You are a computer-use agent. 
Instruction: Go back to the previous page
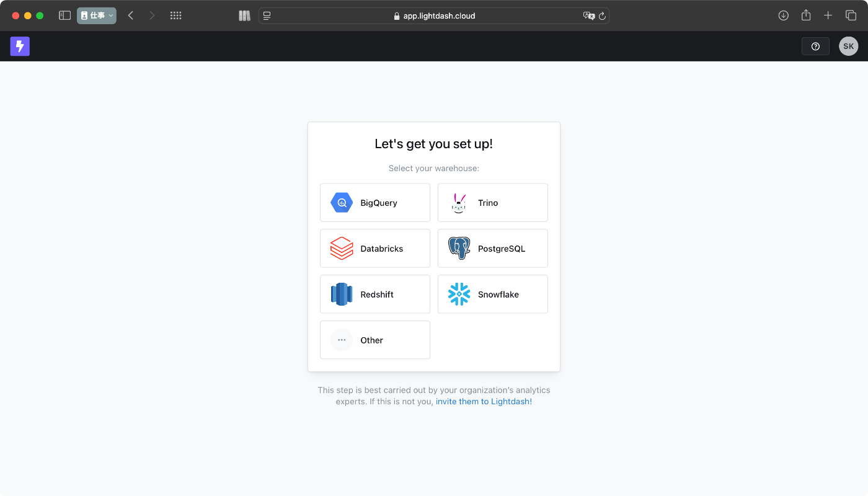pos(130,15)
